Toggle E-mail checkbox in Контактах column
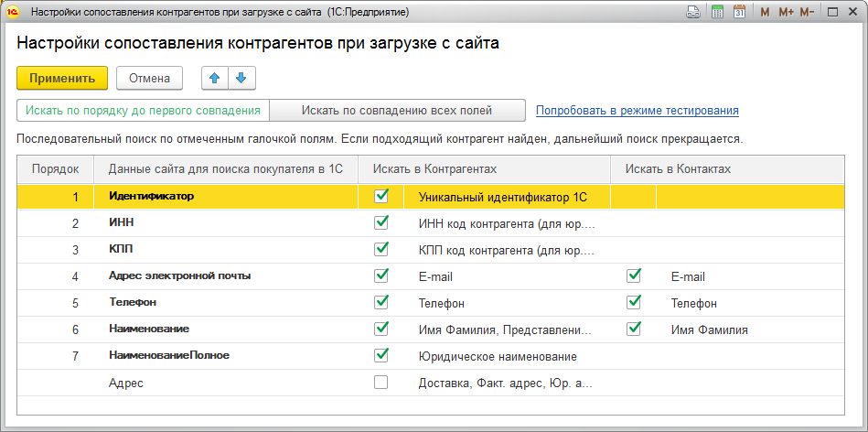 click(x=633, y=275)
